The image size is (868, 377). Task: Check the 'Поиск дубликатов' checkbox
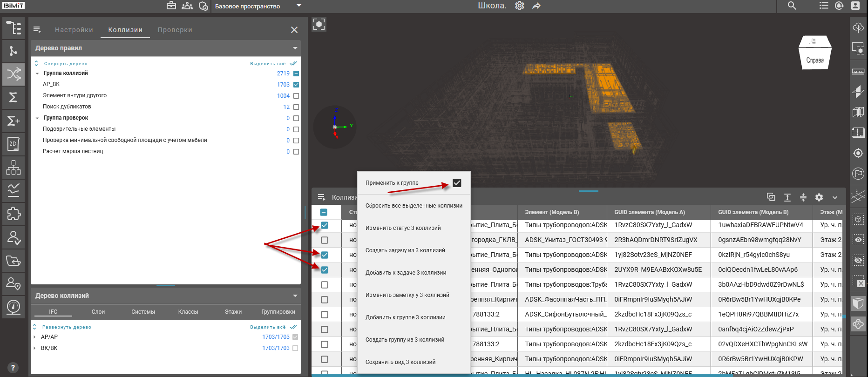click(296, 107)
